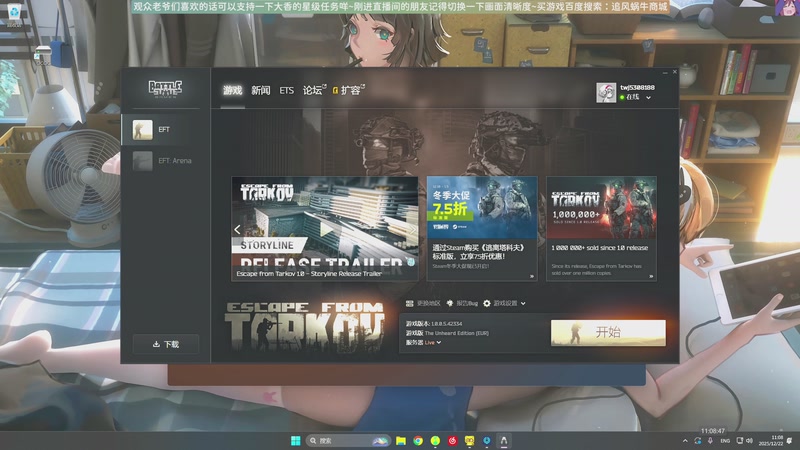
Task: Click the user avatar picture
Action: pyautogui.click(x=606, y=93)
